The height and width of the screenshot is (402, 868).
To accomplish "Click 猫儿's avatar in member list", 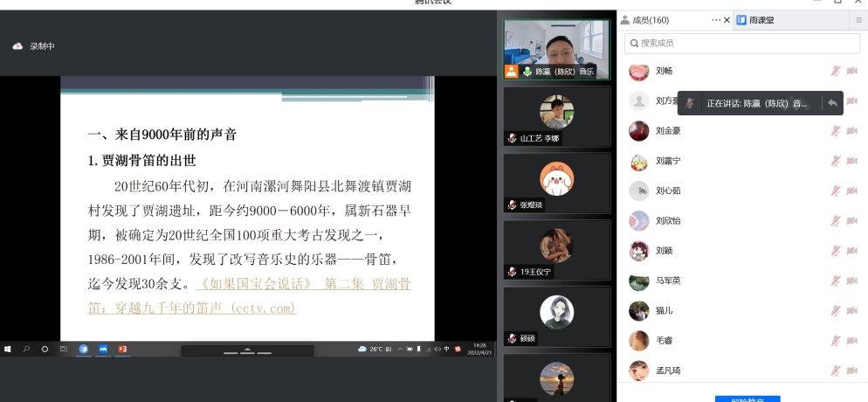I will pos(639,311).
